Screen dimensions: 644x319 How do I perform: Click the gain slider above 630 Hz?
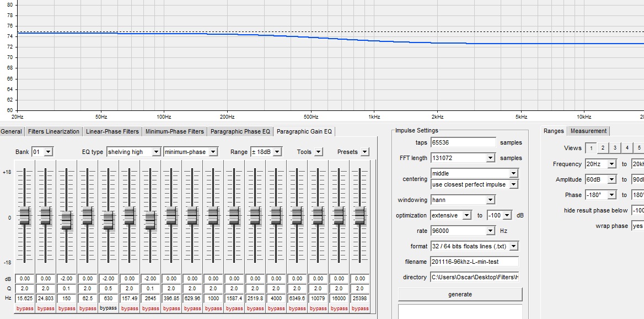(x=109, y=221)
